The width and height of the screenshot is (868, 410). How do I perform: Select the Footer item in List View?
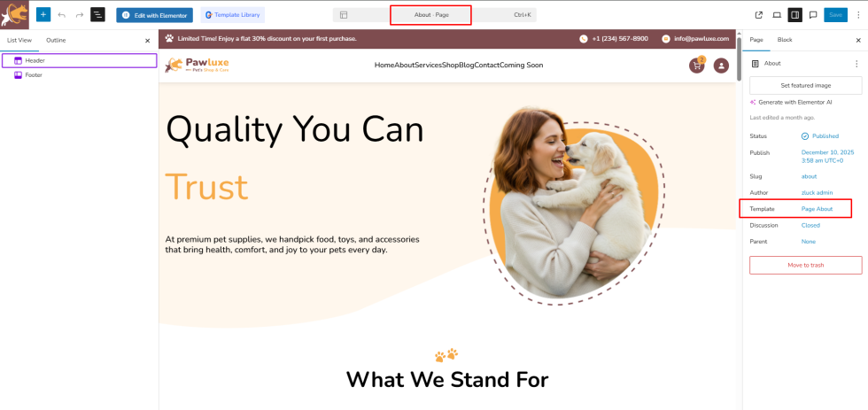point(34,74)
